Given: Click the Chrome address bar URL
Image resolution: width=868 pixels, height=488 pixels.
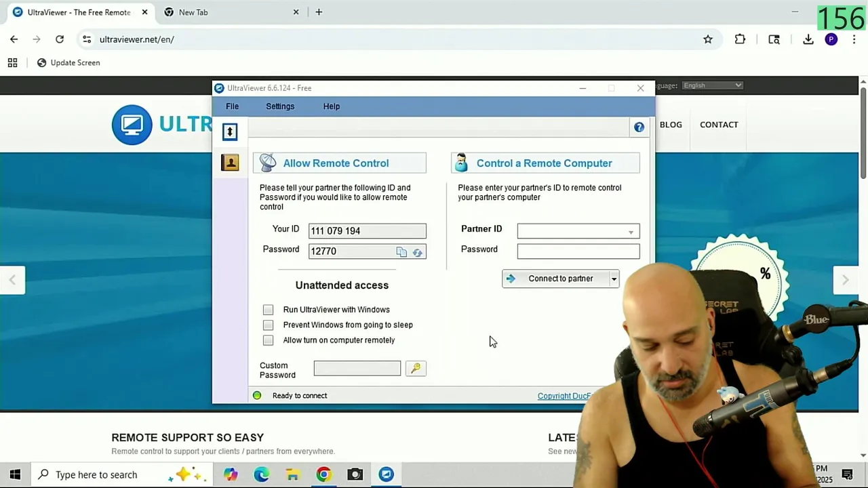Looking at the screenshot, I should tap(137, 39).
